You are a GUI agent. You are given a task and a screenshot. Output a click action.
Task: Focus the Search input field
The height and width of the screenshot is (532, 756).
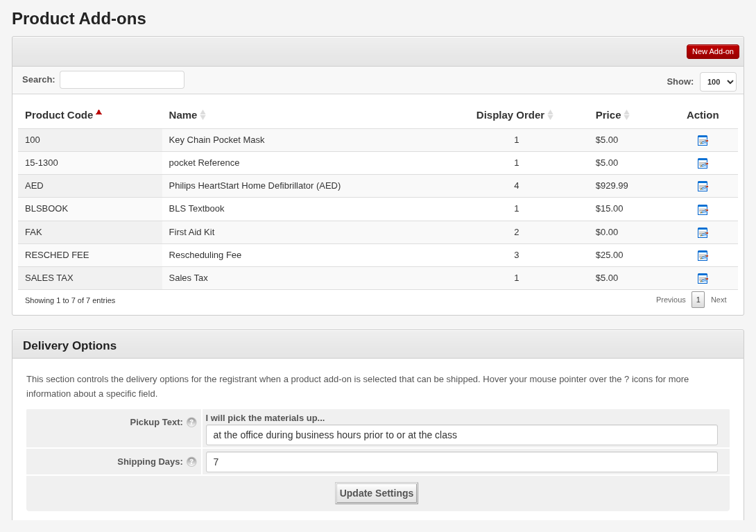click(122, 80)
